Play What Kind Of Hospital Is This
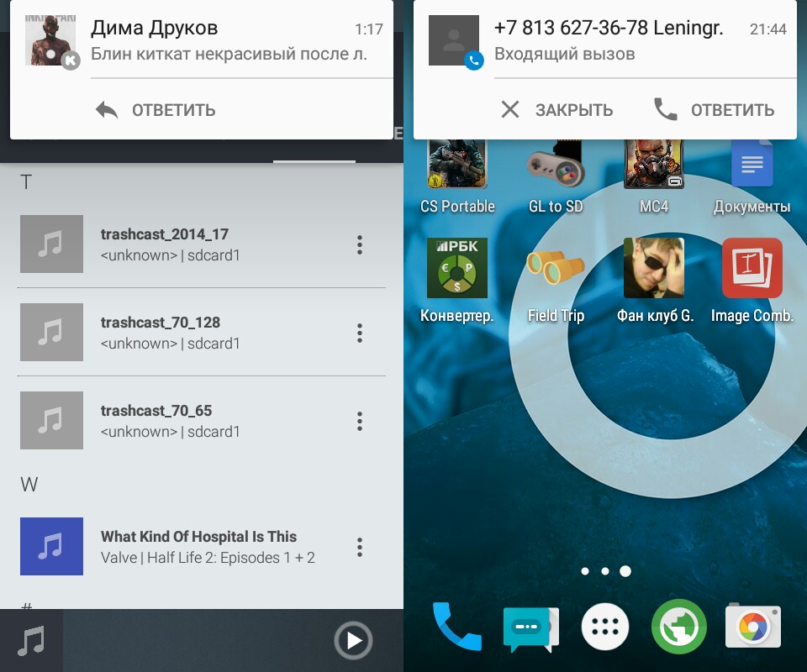Screen dimensions: 807x672 tap(202, 547)
